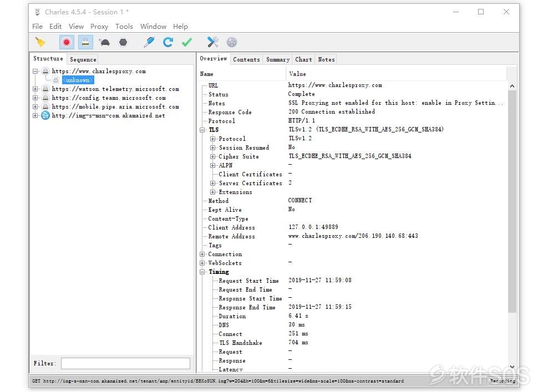Screen dimensions: 538x392
Task: Expand the Extensions row
Action: 213,192
